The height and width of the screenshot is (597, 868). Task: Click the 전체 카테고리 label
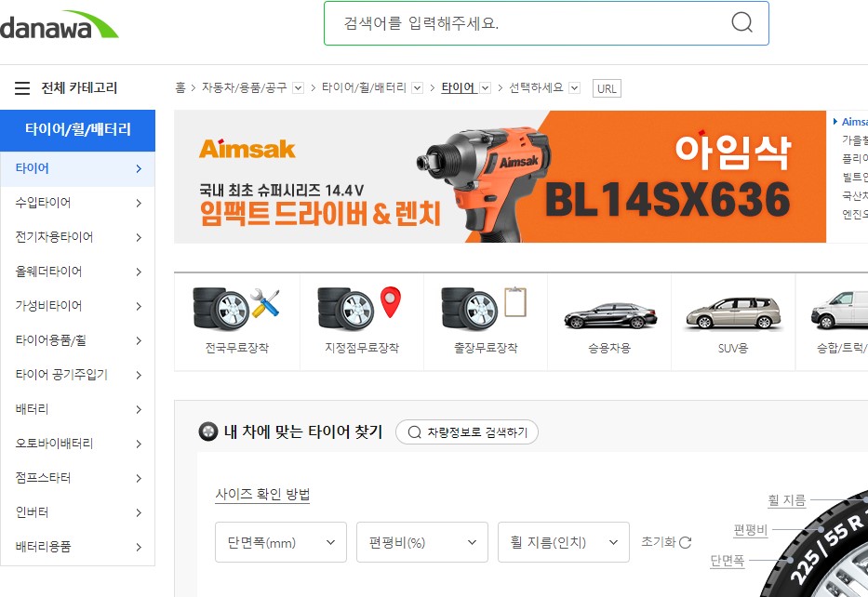[x=79, y=88]
